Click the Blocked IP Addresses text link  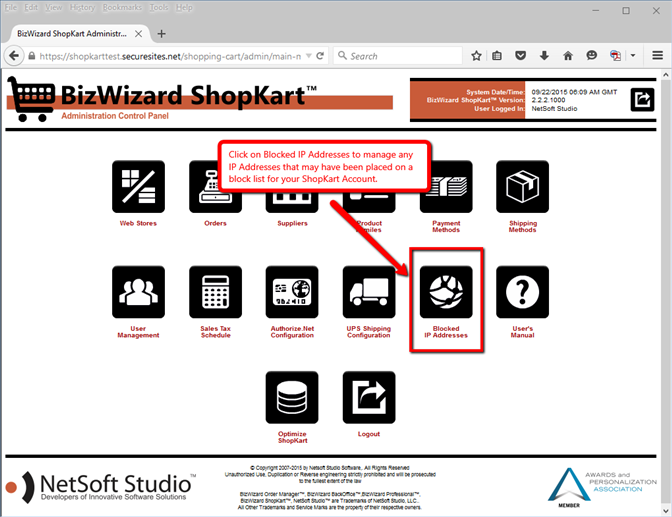point(446,332)
